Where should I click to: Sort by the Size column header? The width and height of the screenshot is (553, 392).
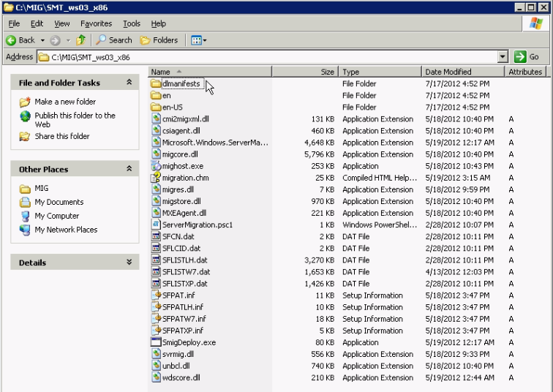click(305, 72)
